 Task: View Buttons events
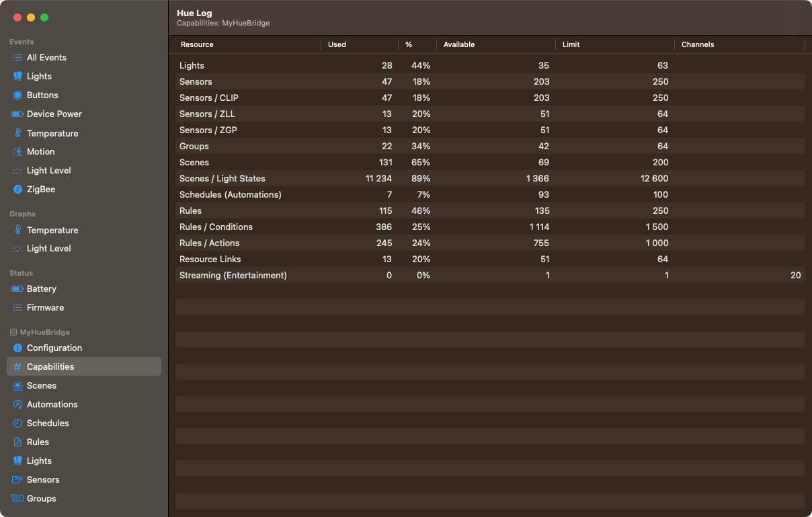click(x=44, y=95)
